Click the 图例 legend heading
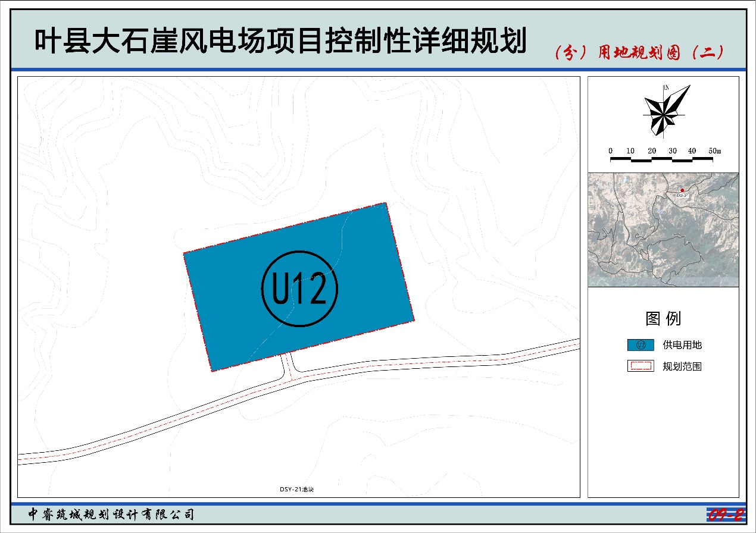Screen dimensions: 756x533 pyautogui.click(x=663, y=319)
